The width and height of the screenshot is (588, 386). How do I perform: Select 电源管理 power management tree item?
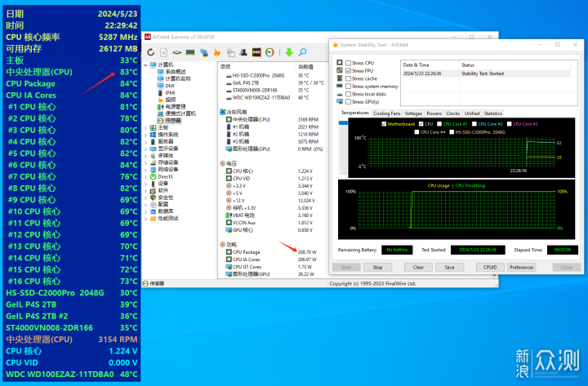[x=176, y=107]
